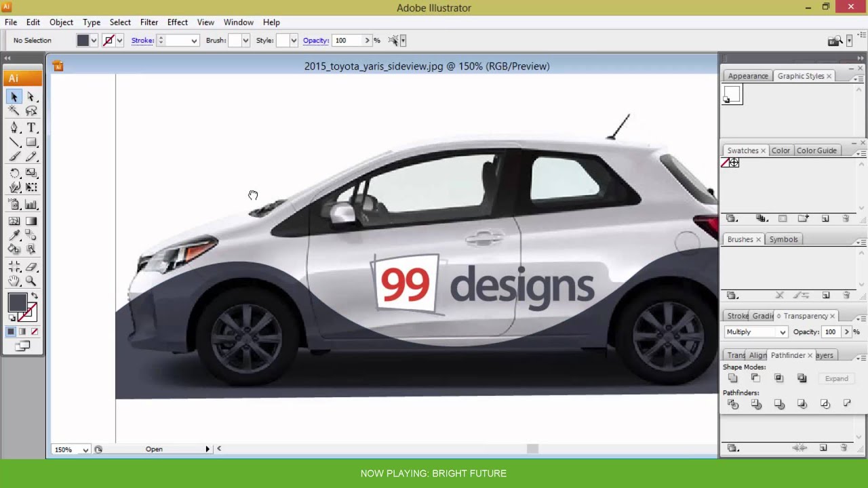Set paint mode to Gradient
The image size is (868, 488).
pos(22,331)
